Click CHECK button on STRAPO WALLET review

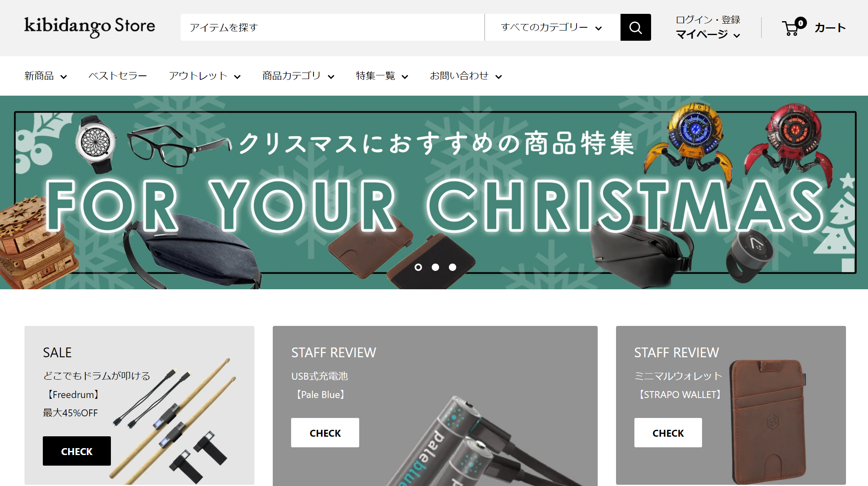pyautogui.click(x=668, y=433)
